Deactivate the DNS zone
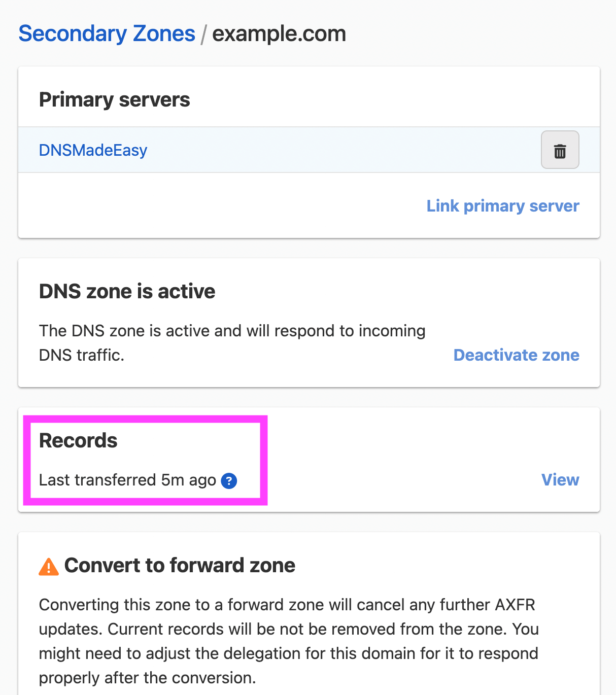The image size is (616, 695). (x=516, y=355)
